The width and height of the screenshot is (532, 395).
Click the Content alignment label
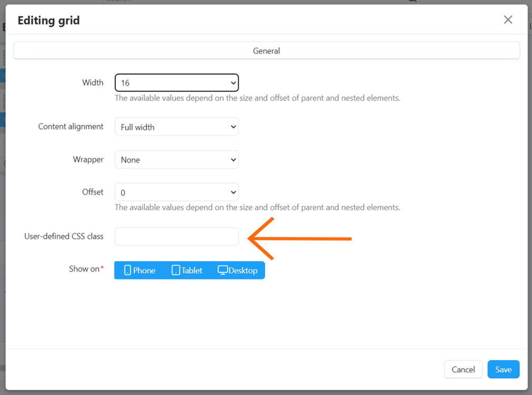[70, 127]
